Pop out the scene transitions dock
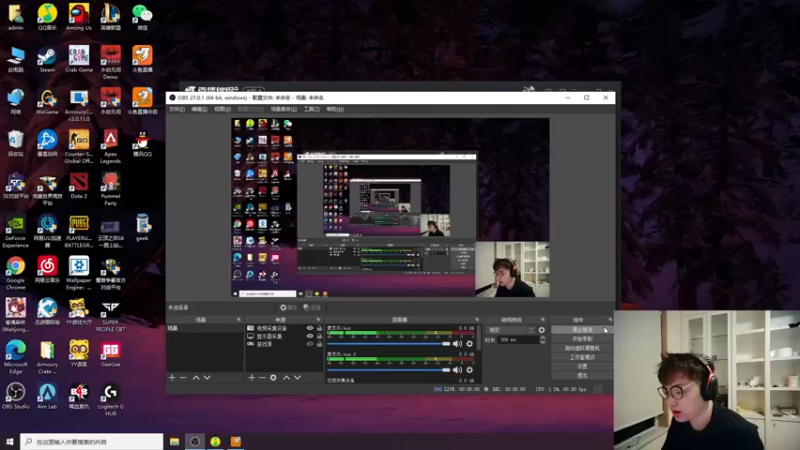The image size is (800, 450). pos(542,320)
